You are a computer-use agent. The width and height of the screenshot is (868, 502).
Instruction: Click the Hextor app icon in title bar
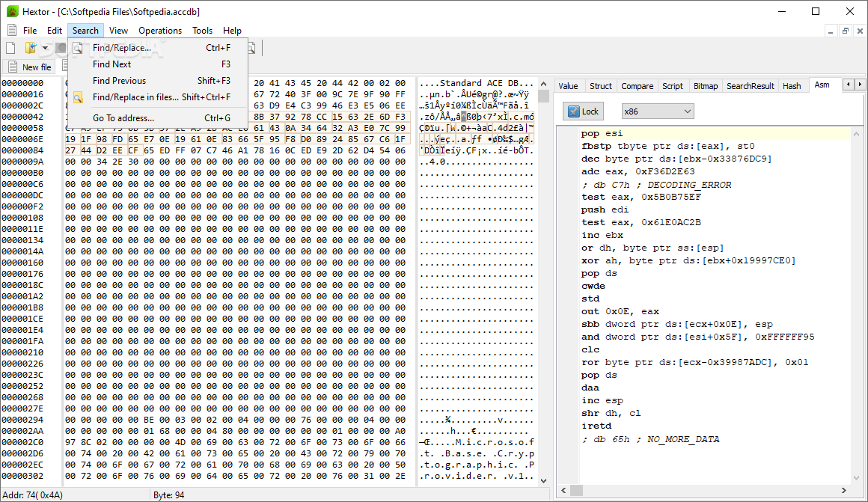tap(12, 11)
